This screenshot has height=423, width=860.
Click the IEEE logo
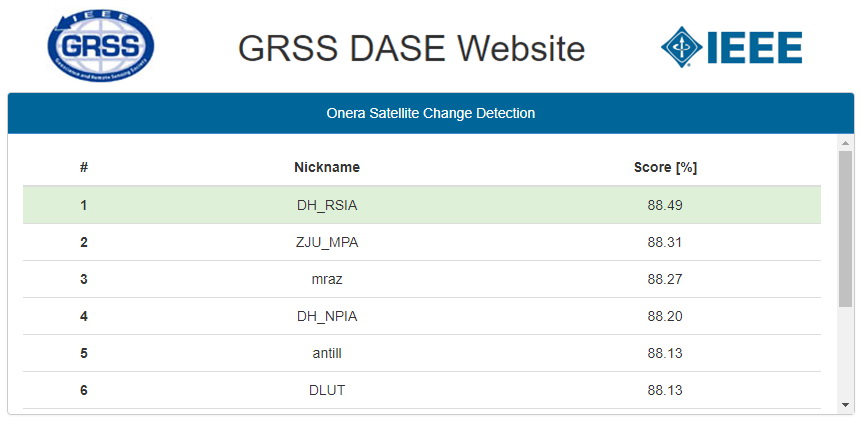coord(731,46)
